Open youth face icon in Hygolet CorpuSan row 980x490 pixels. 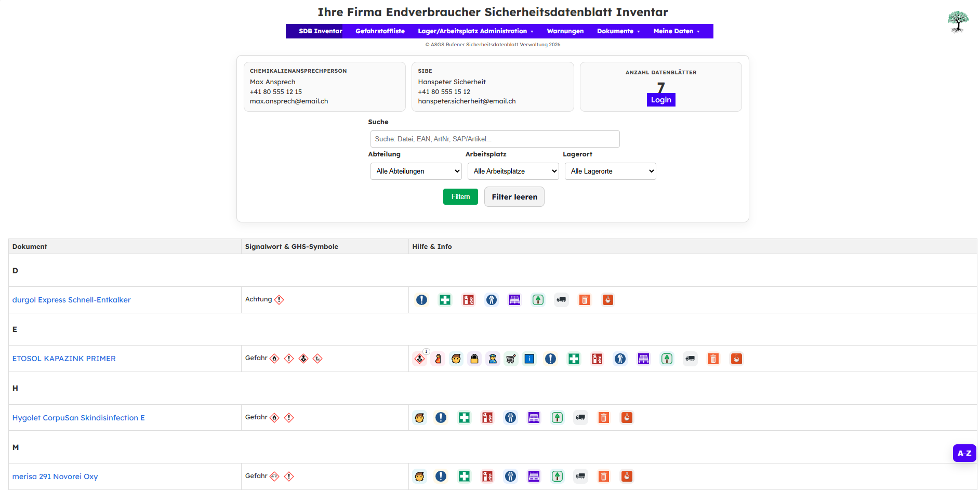click(420, 418)
